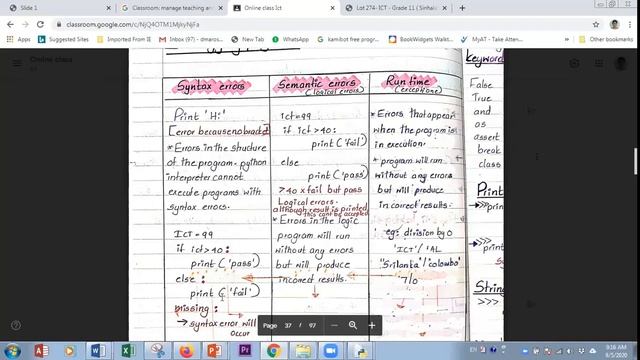
Task: Open the kamibot free progr... bookmark
Action: (348, 39)
